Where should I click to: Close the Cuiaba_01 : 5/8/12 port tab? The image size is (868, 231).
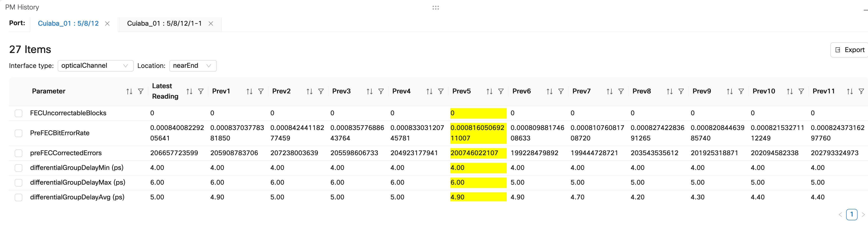[107, 24]
